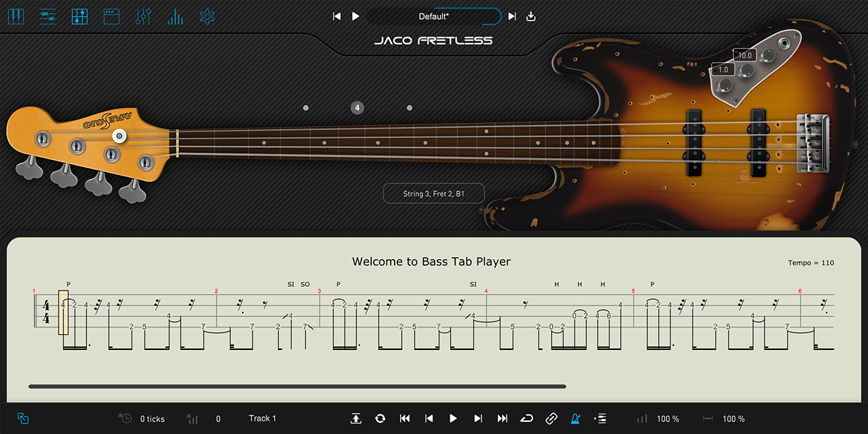The width and height of the screenshot is (868, 434).
Task: Open the piano keyboard view icon
Action: click(16, 16)
